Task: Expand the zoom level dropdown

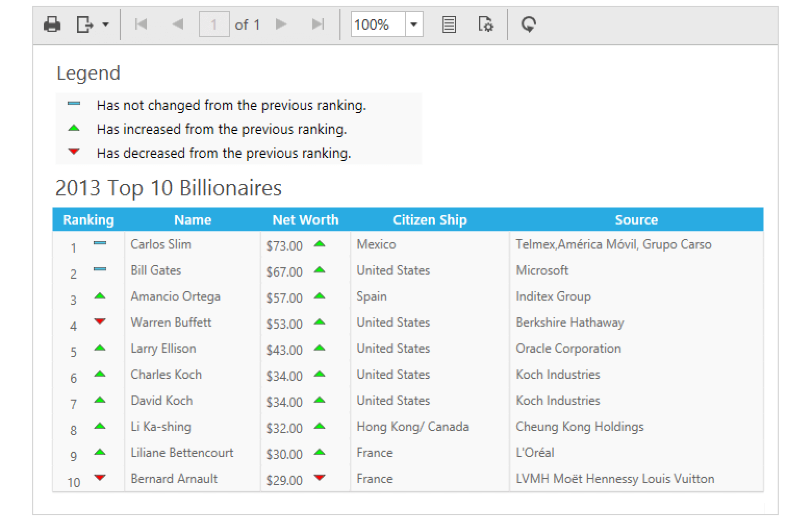Action: tap(414, 24)
